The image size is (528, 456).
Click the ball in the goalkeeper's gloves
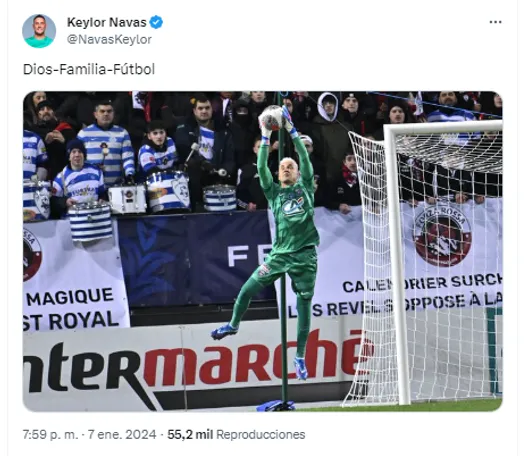click(x=271, y=118)
